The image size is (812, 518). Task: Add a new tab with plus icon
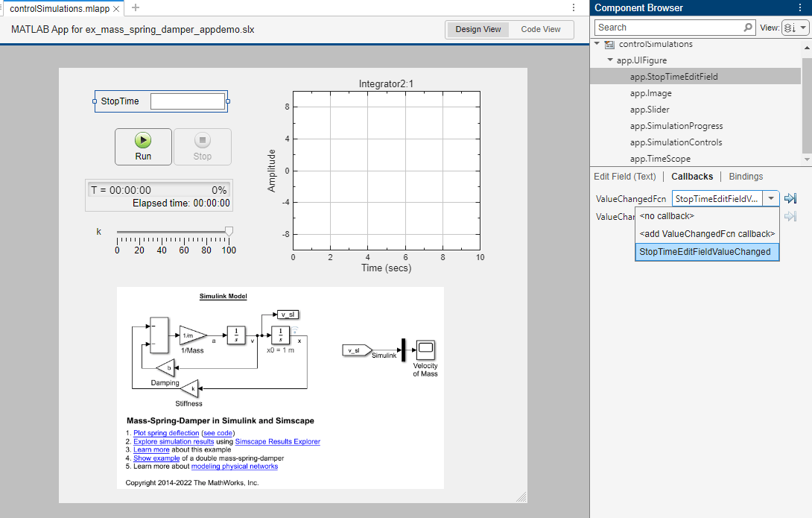tap(135, 7)
